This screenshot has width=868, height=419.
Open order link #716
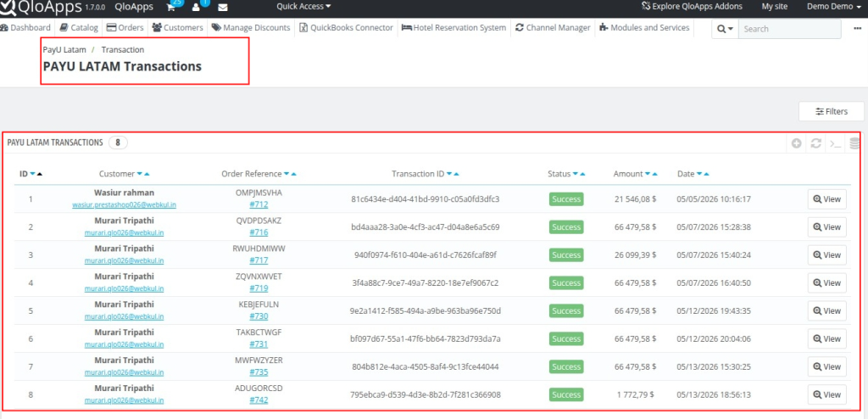[259, 232]
